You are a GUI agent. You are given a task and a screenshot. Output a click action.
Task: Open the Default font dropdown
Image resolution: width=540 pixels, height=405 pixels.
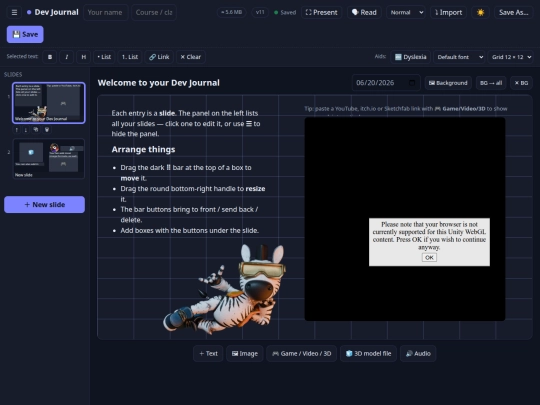coord(459,57)
